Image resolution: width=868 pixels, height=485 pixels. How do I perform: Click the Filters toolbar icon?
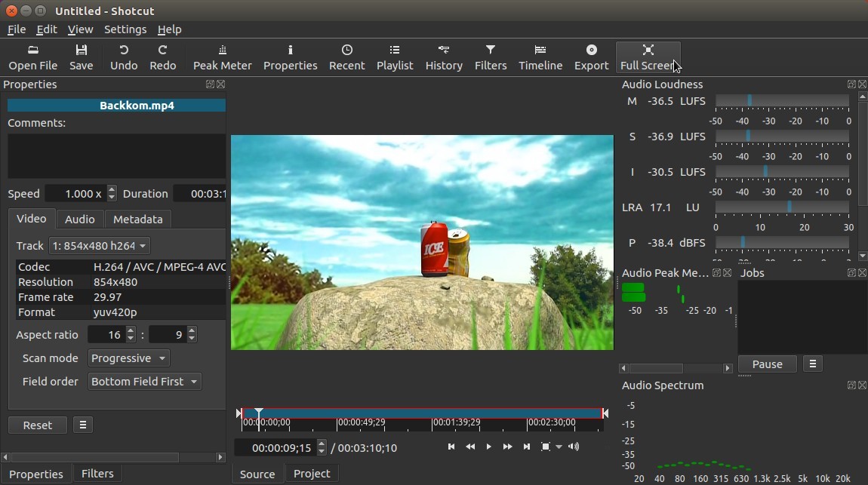tap(490, 57)
